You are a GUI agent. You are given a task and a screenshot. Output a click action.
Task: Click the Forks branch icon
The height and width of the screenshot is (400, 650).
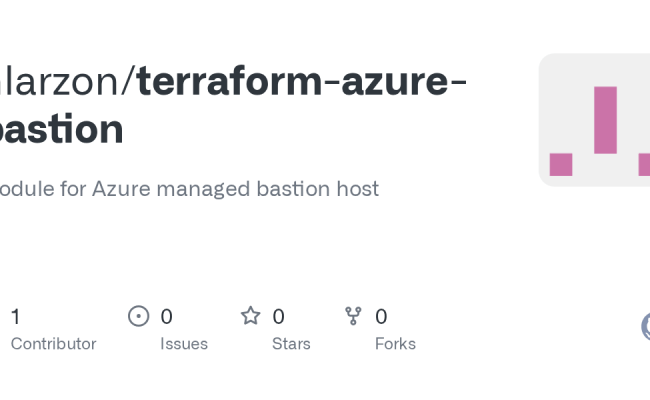353,316
